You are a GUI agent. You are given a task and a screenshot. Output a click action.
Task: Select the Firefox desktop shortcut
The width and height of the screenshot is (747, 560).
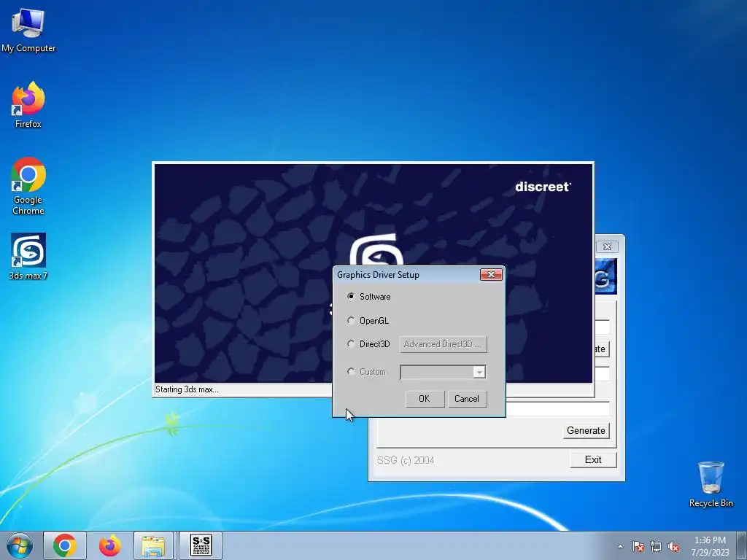point(28,105)
